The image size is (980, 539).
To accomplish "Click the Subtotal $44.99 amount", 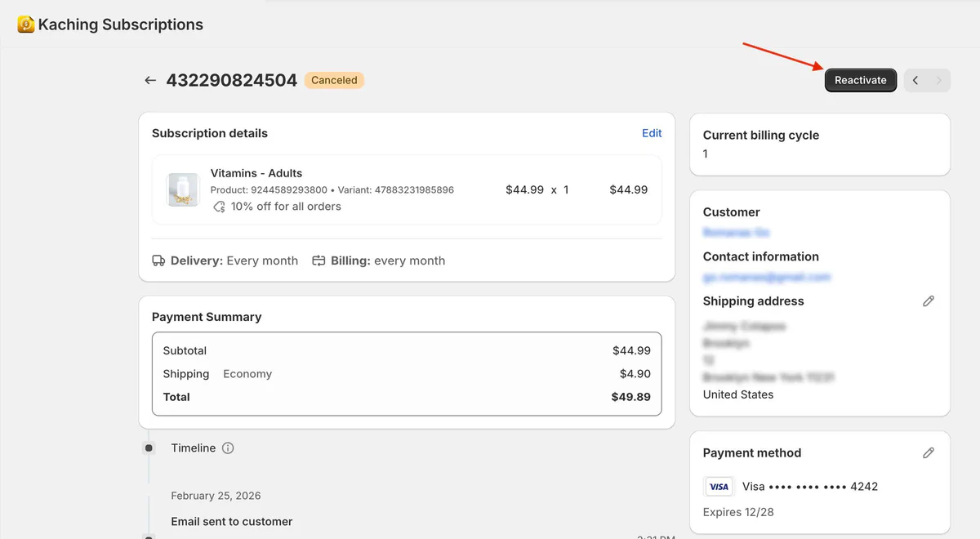I will 631,350.
